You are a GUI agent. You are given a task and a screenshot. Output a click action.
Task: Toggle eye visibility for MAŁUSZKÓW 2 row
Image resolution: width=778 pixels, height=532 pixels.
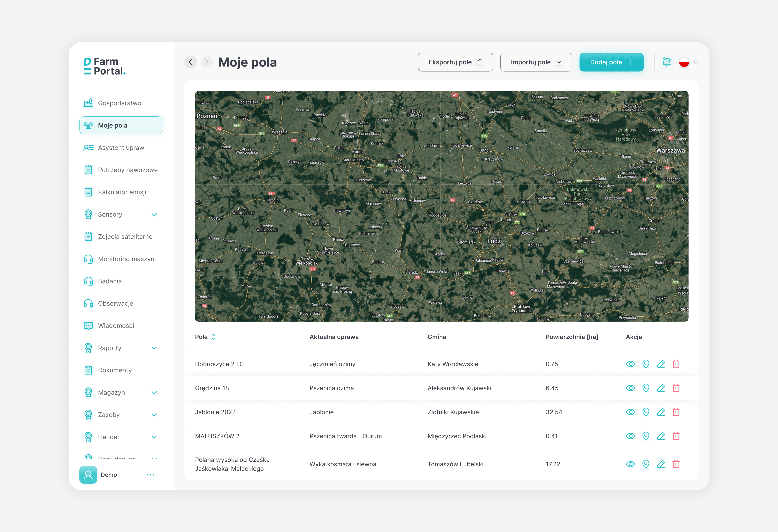(x=630, y=436)
